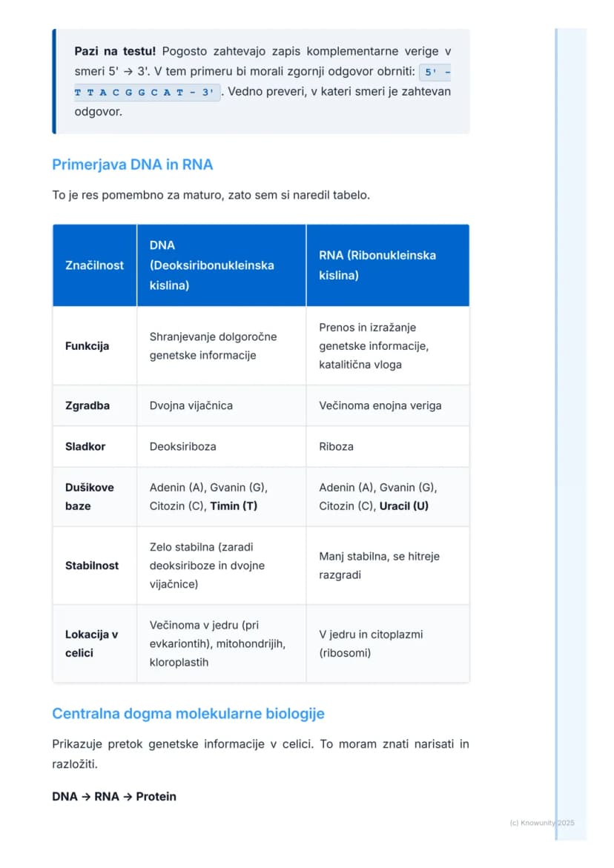
Task: Click the code snippet 'TTACGGCAT - 3''
Action: (x=146, y=93)
